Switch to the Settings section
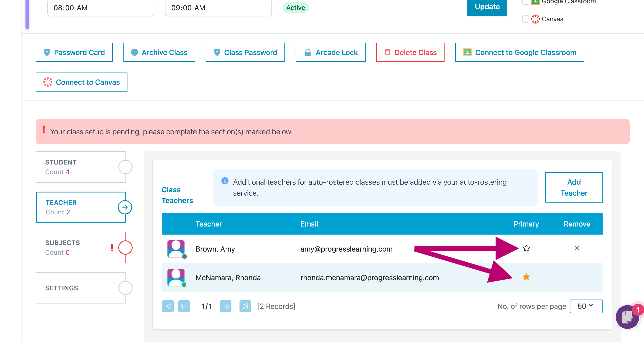The image size is (644, 342). coord(81,288)
